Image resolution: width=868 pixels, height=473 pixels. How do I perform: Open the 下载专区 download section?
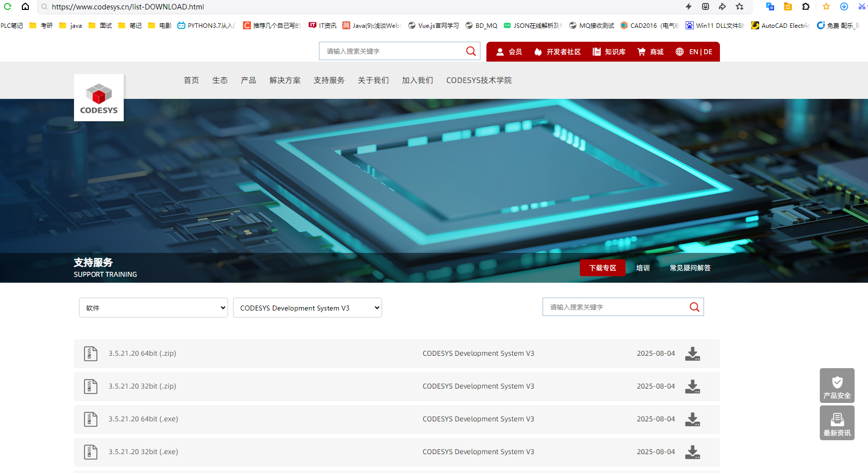602,268
